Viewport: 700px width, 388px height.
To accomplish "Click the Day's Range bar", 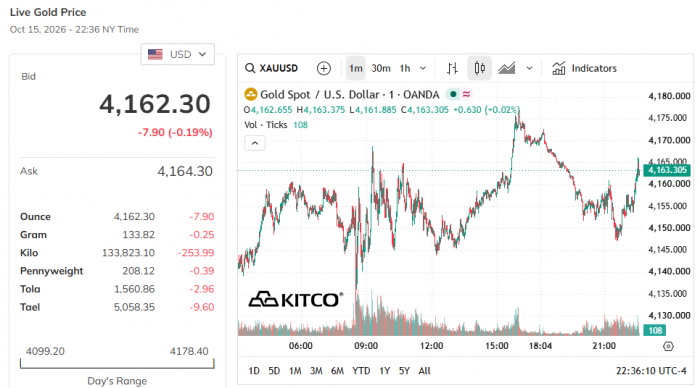I will (117, 364).
